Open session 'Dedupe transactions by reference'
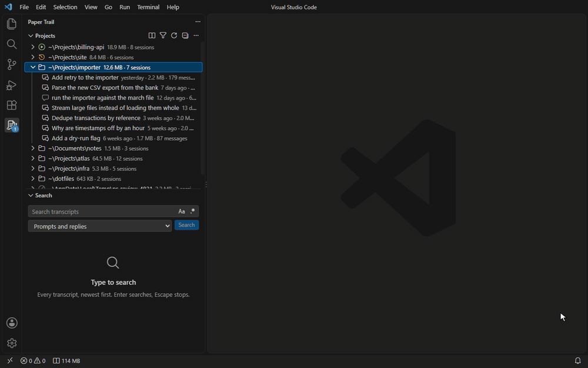588x368 pixels. pos(113,118)
